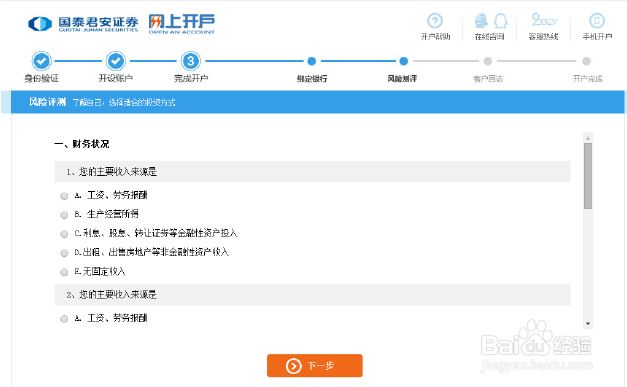This screenshot has height=387, width=627.
Task: Click the 完成开户 step label
Action: pyautogui.click(x=191, y=78)
